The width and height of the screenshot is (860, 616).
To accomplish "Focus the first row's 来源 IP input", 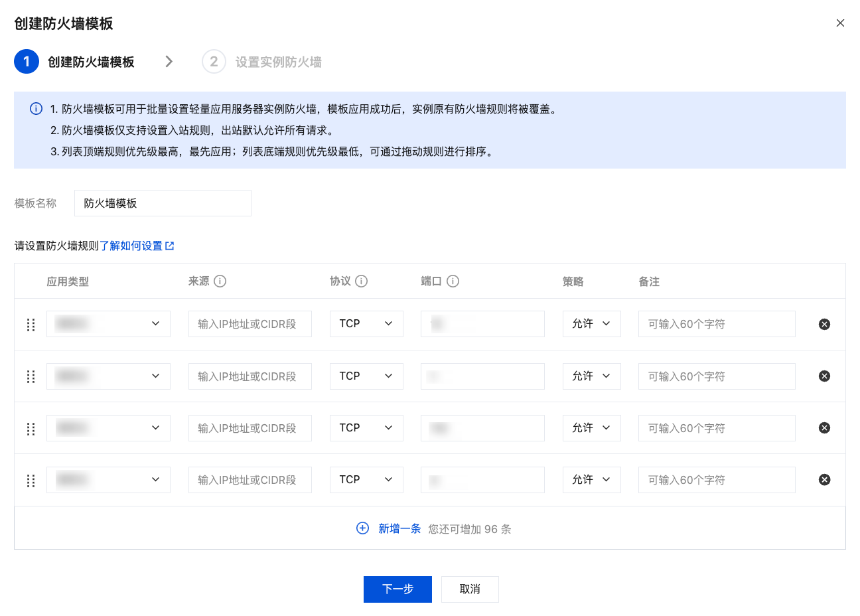I will 250,324.
